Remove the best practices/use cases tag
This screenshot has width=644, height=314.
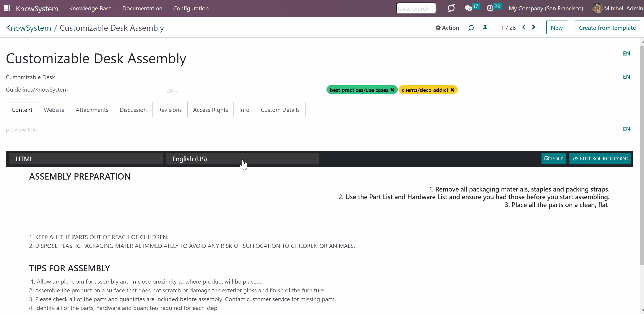coord(392,90)
